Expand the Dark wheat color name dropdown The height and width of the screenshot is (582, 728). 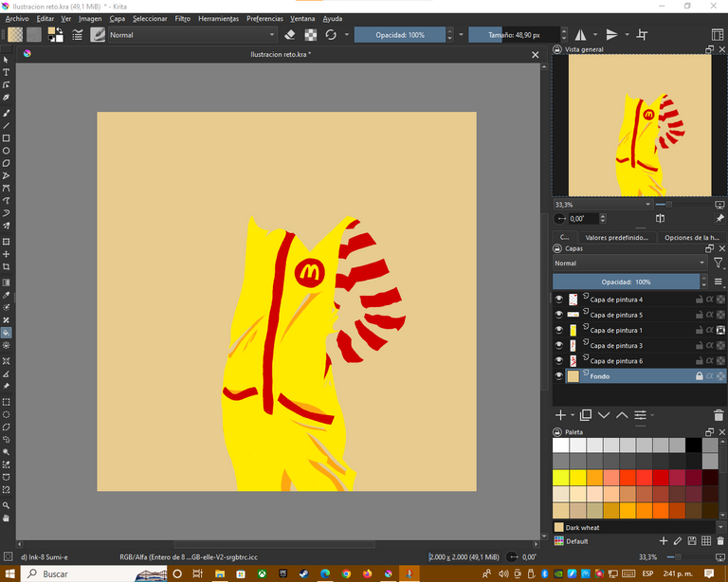point(720,527)
